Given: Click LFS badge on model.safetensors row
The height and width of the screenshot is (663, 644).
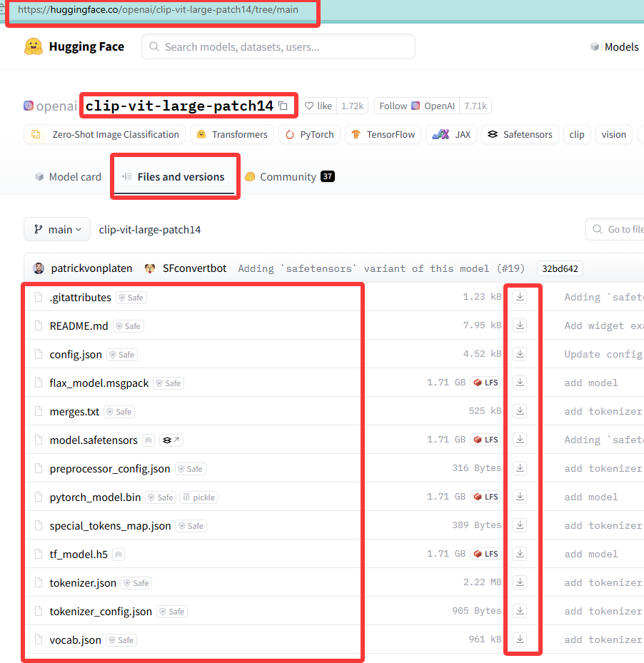Looking at the screenshot, I should [485, 440].
